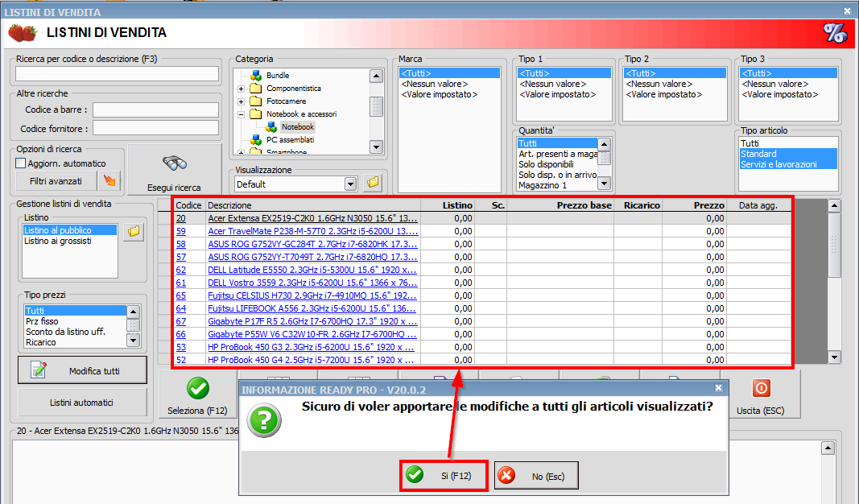Screen dimensions: 859x504
Task: Click the Uscita (ESC) button label
Action: [x=761, y=411]
